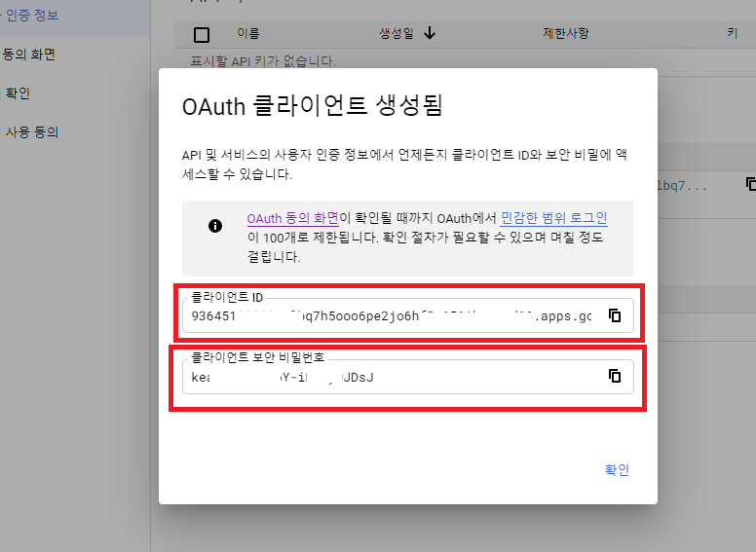This screenshot has height=552, width=756.
Task: Go to the 확인 item in the left sidebar
Action: tap(18, 93)
